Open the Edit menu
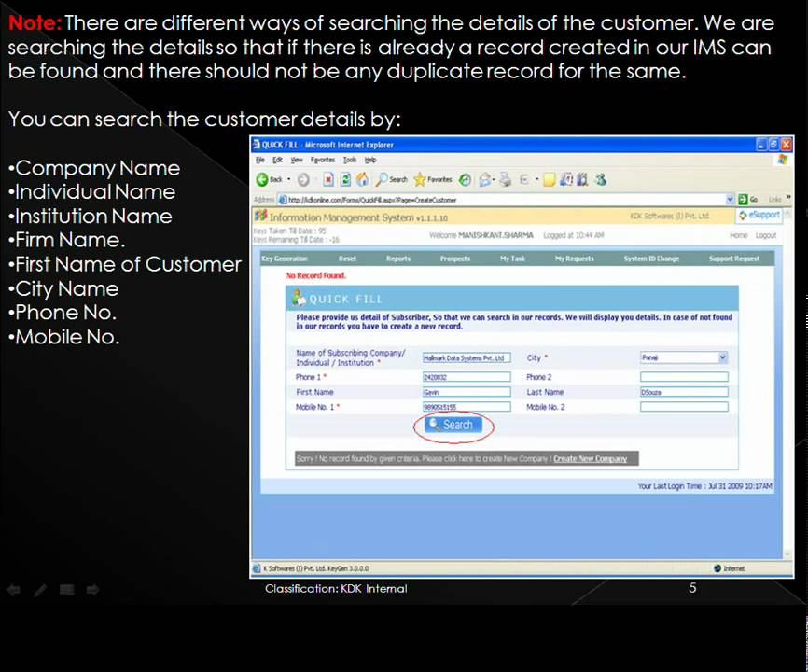 point(277,160)
